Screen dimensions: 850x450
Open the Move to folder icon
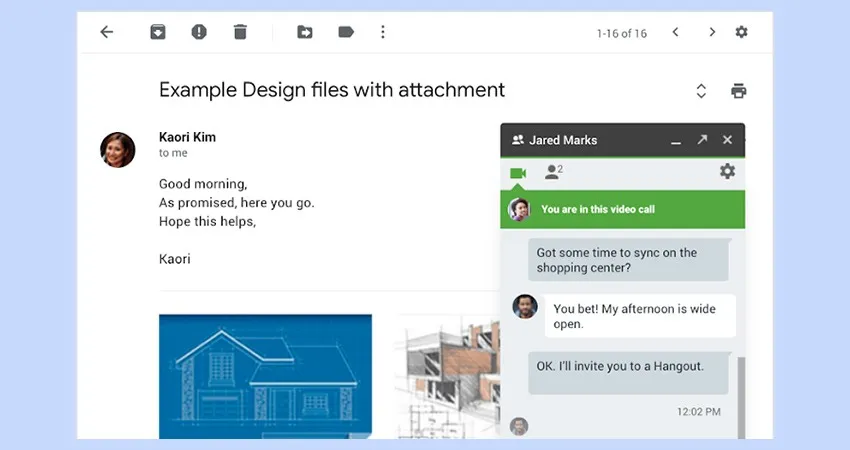305,32
